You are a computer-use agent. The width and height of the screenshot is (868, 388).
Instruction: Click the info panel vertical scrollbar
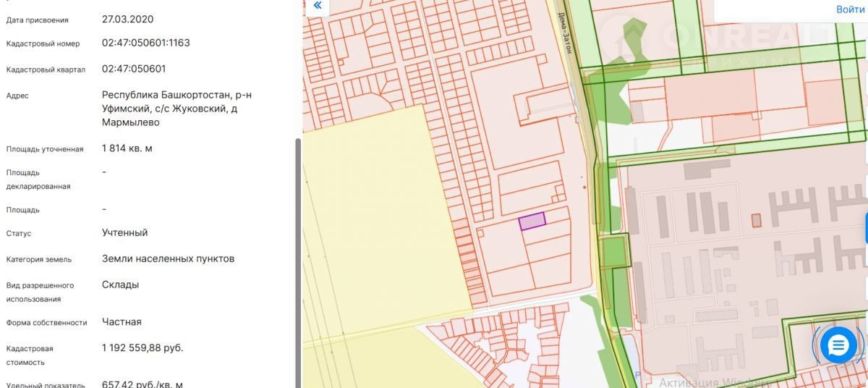pyautogui.click(x=297, y=261)
